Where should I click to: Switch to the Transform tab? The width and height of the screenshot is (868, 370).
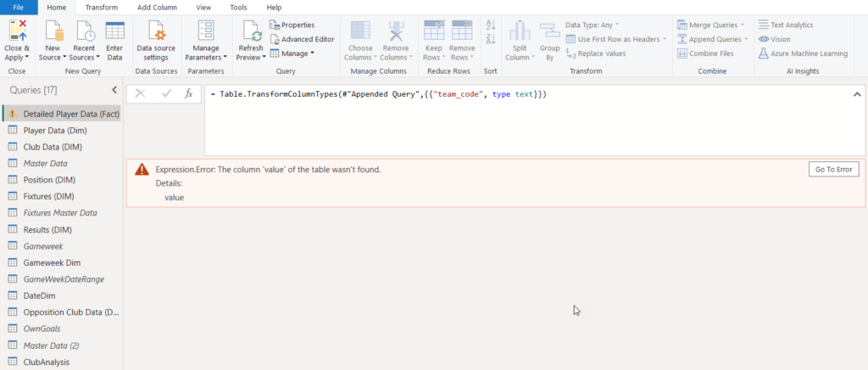coord(102,7)
